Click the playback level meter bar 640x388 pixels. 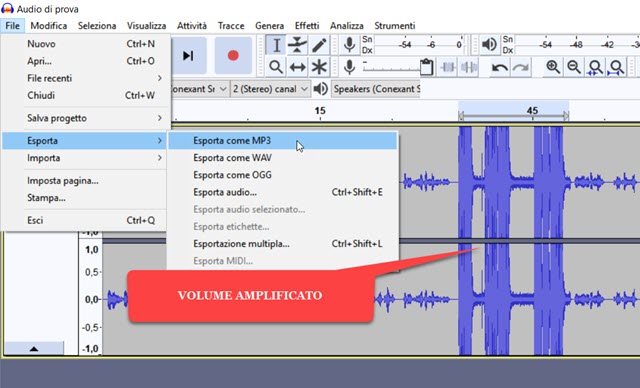[577, 45]
